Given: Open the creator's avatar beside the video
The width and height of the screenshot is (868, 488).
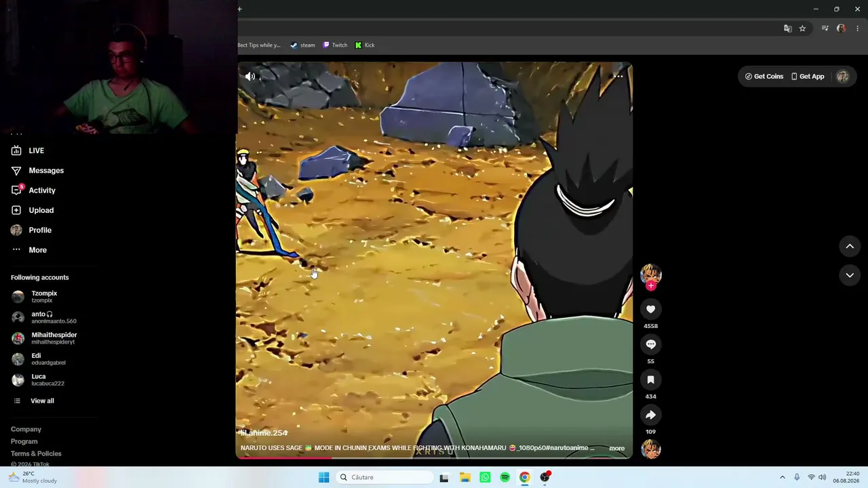Looking at the screenshot, I should coord(650,273).
